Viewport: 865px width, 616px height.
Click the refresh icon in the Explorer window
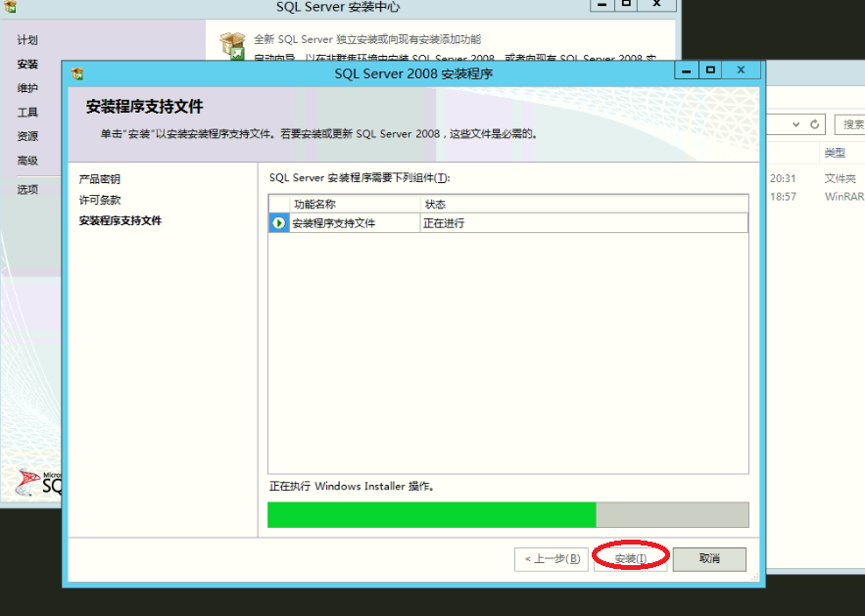814,124
